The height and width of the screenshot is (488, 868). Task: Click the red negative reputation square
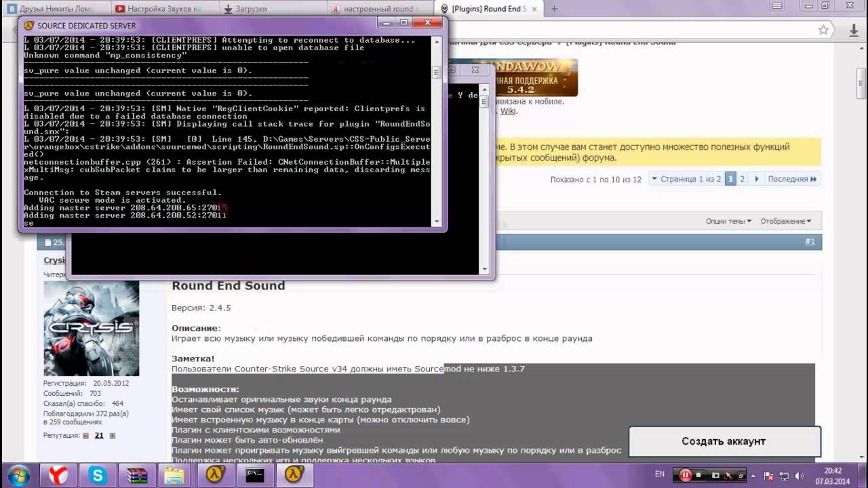pos(85,436)
